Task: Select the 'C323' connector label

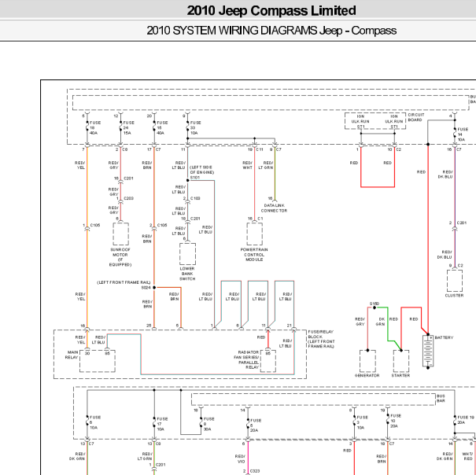Action: click(255, 471)
